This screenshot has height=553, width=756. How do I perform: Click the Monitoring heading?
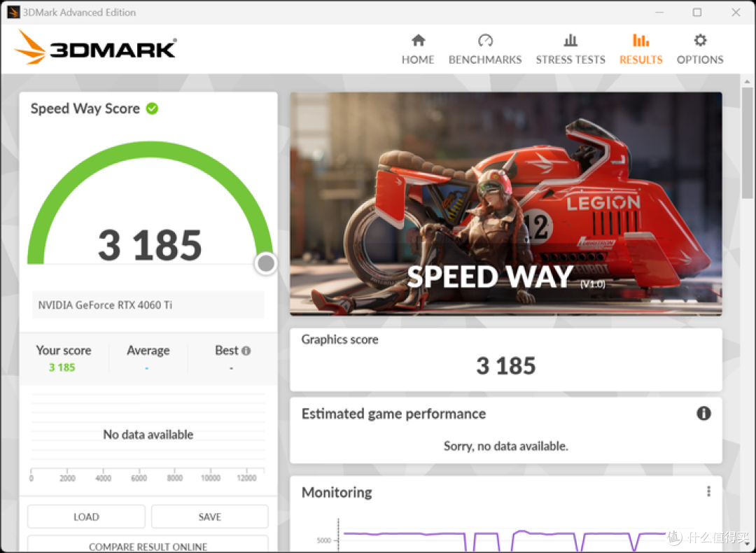337,492
